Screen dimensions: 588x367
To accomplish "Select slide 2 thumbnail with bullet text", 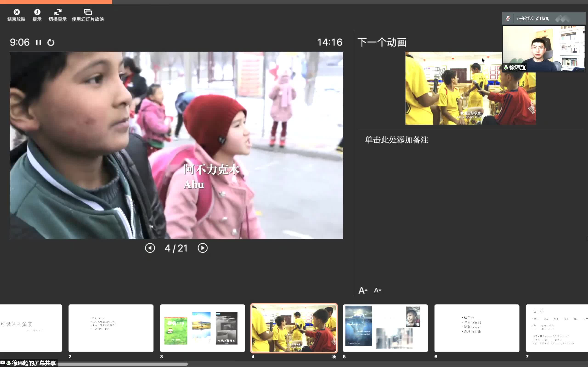I will (x=111, y=328).
